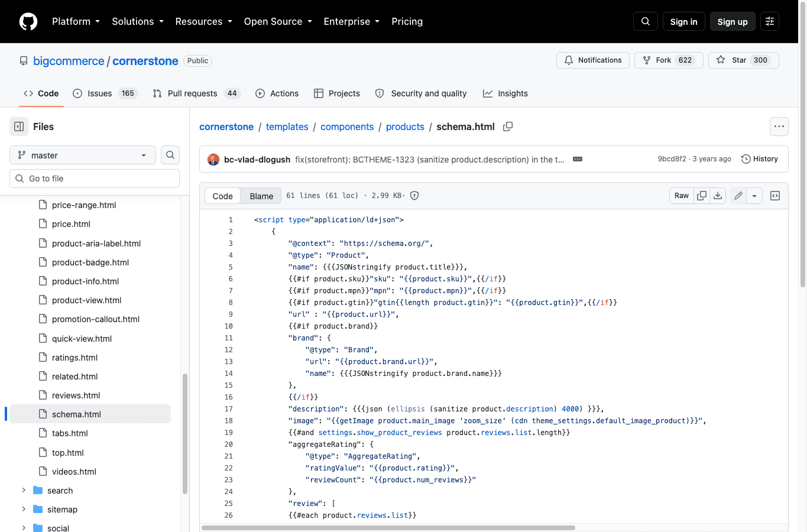Click file icon beside price.html

click(x=43, y=224)
